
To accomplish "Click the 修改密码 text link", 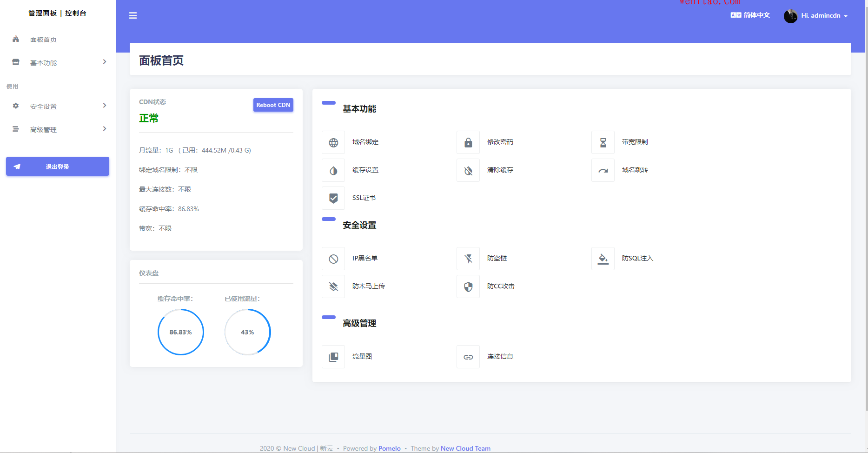I will tap(500, 142).
